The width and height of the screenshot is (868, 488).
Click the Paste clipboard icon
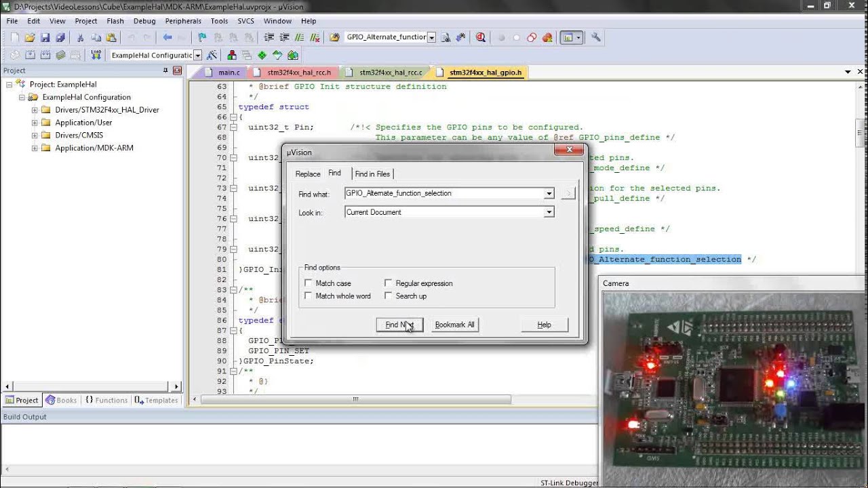[111, 38]
